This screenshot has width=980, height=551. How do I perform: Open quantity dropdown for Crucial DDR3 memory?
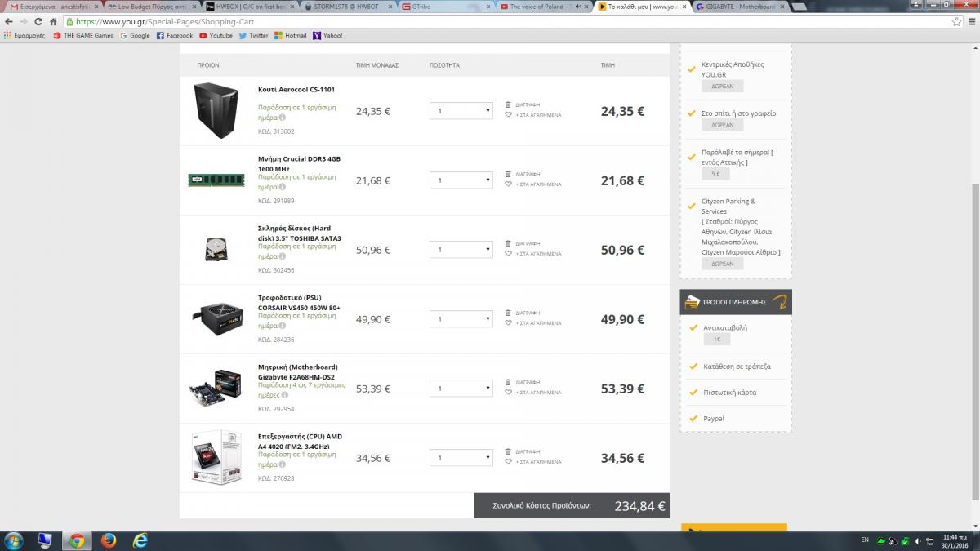pos(461,180)
